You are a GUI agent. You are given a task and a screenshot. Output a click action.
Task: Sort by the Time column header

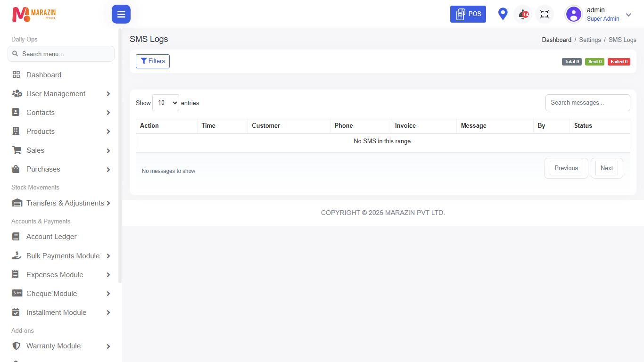tap(223, 126)
